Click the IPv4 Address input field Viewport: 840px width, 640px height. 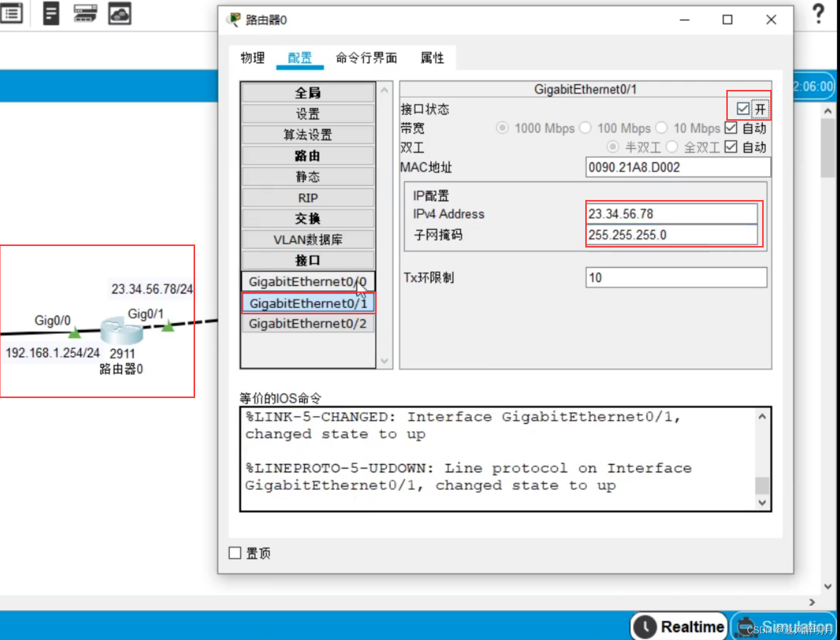(672, 214)
